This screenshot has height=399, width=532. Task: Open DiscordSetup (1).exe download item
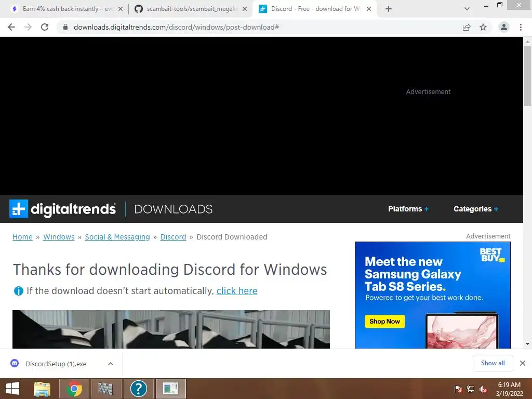(x=56, y=364)
